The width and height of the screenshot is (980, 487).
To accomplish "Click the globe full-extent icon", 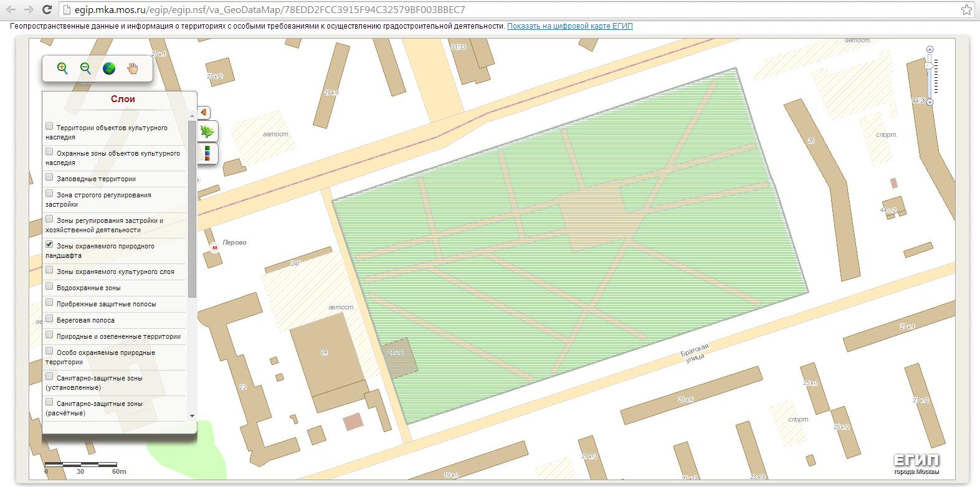I will pyautogui.click(x=109, y=69).
